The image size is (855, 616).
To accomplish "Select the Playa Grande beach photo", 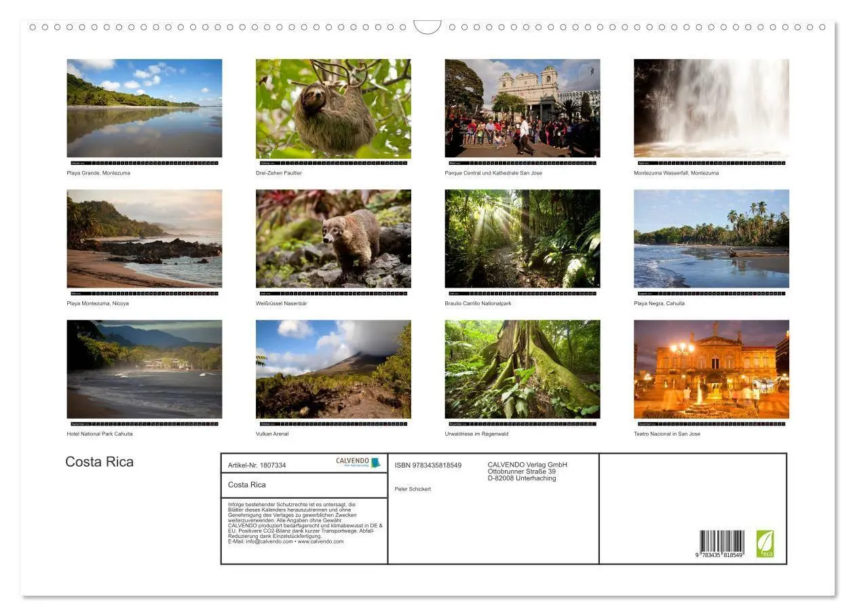I will point(144,109).
